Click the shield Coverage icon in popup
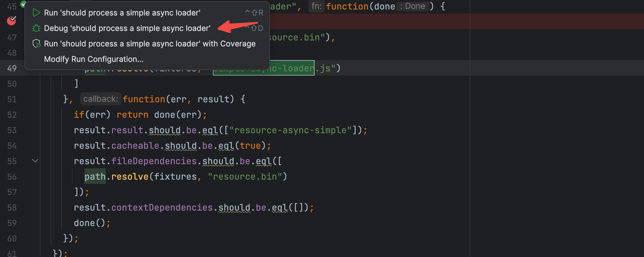This screenshot has width=644, height=257. click(36, 44)
